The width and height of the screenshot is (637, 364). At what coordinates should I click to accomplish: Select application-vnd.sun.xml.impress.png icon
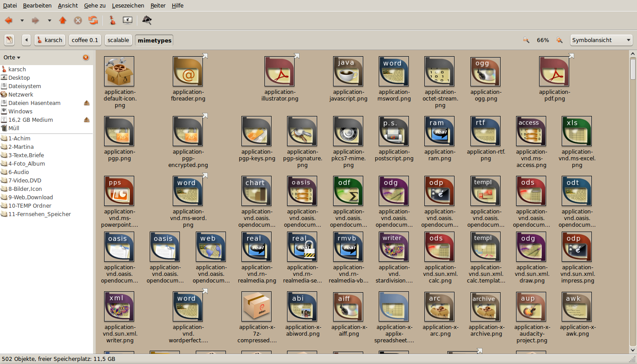[x=577, y=247]
